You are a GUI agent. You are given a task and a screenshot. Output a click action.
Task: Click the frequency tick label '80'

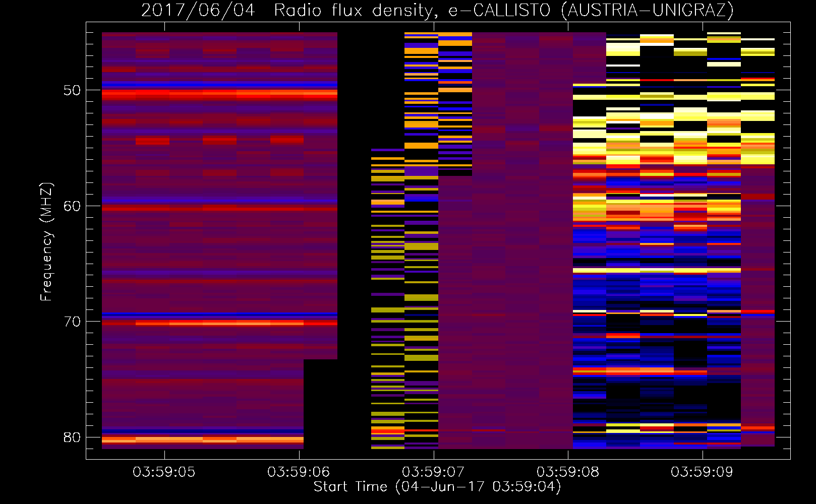72,437
